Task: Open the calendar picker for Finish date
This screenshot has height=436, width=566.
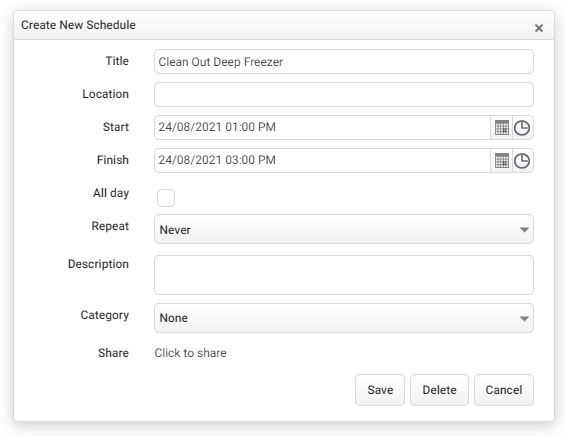Action: click(501, 161)
